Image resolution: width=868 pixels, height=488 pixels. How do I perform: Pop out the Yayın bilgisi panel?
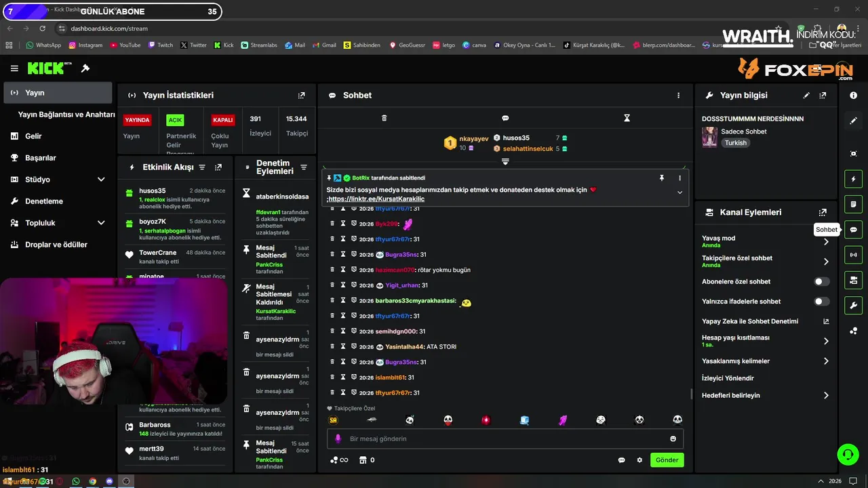[x=823, y=96]
